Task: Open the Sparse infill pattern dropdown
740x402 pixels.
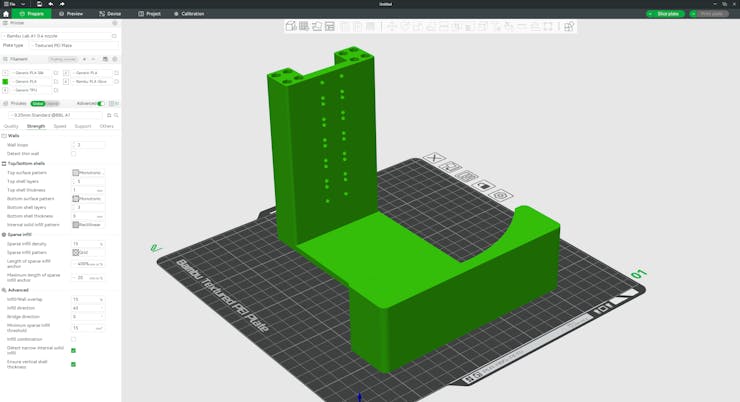Action: [x=88, y=252]
